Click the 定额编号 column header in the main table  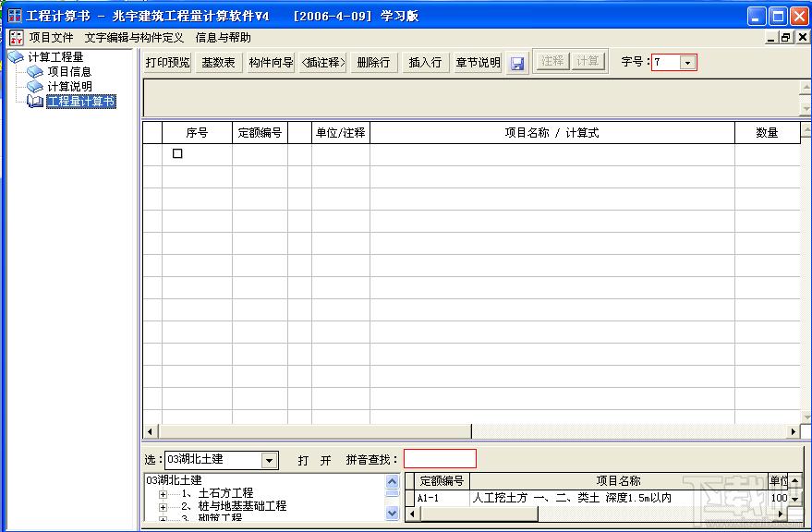260,133
